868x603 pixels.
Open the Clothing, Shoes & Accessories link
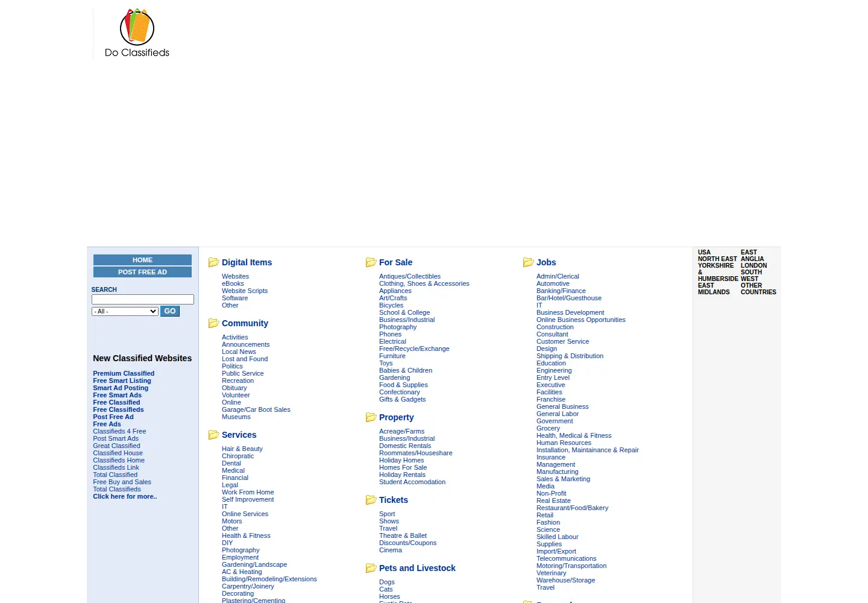point(424,283)
